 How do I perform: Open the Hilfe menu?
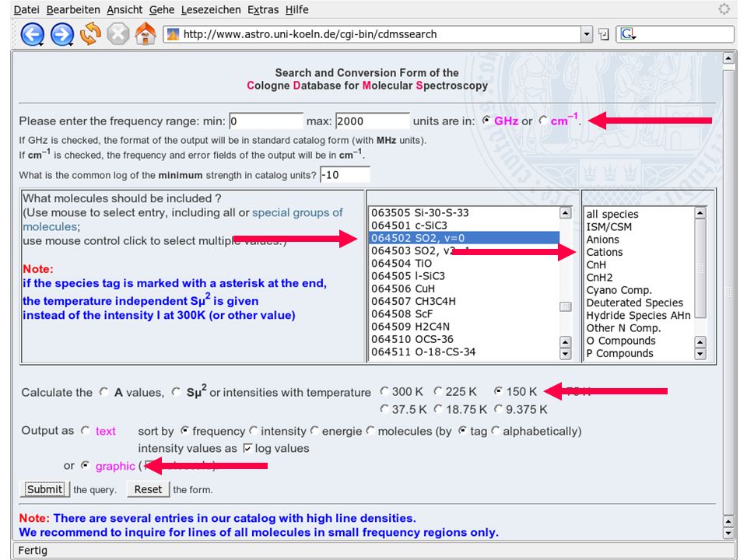pyautogui.click(x=296, y=9)
